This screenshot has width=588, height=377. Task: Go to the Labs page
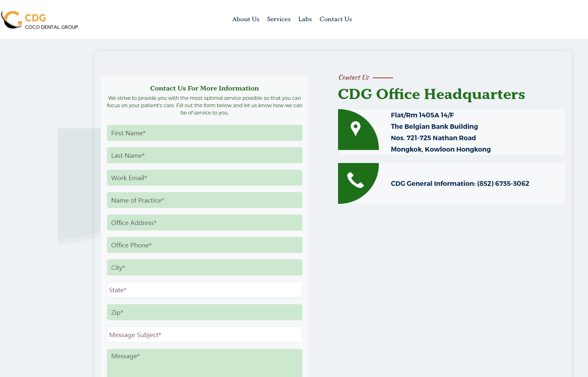coord(305,19)
